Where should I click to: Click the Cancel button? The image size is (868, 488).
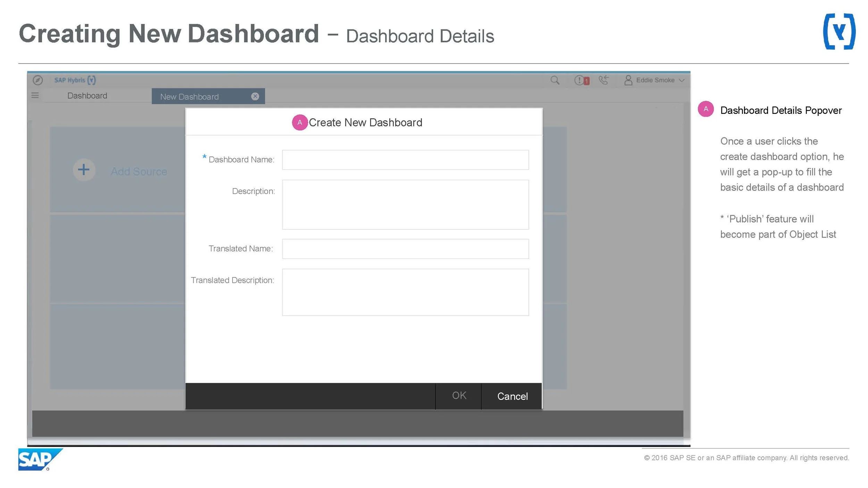pyautogui.click(x=512, y=396)
